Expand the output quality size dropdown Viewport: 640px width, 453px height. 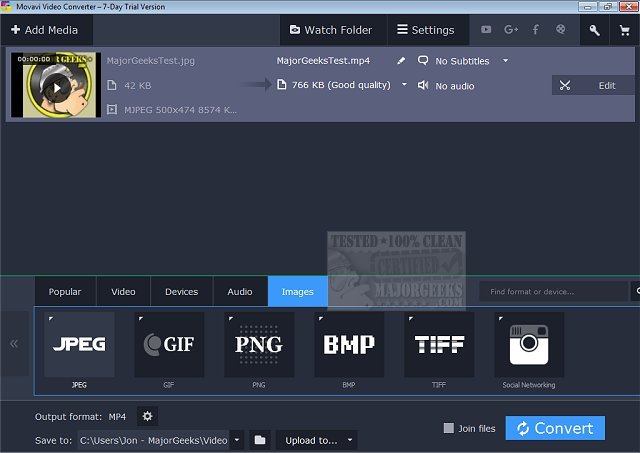tap(404, 84)
